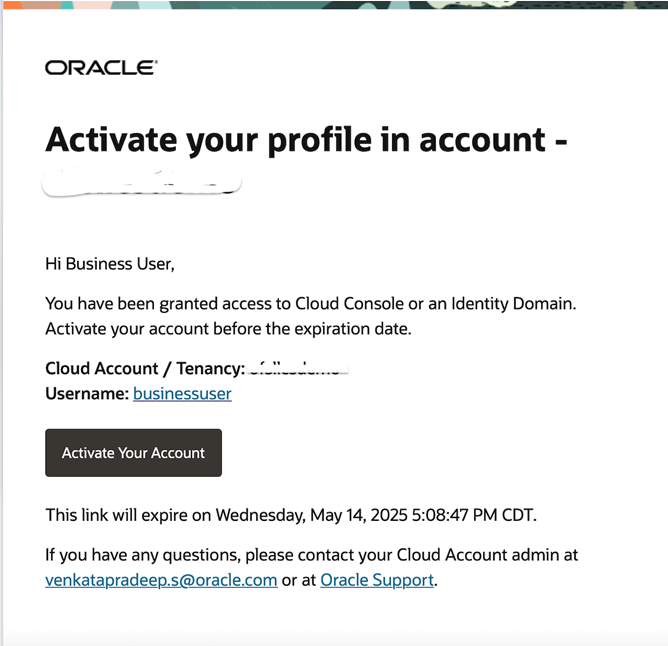Click the 'Username:' label
This screenshot has height=646, width=668.
87,393
